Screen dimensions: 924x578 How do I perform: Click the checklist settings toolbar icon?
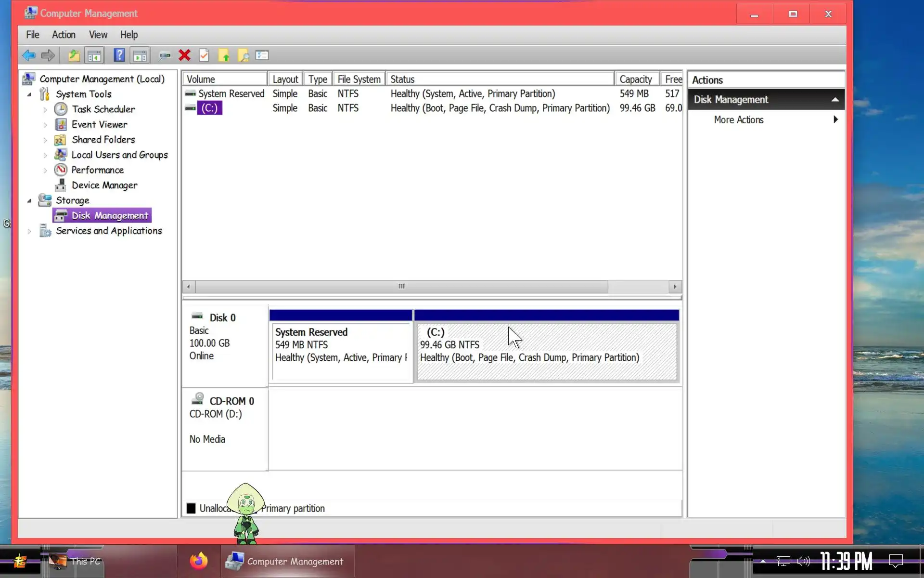262,55
